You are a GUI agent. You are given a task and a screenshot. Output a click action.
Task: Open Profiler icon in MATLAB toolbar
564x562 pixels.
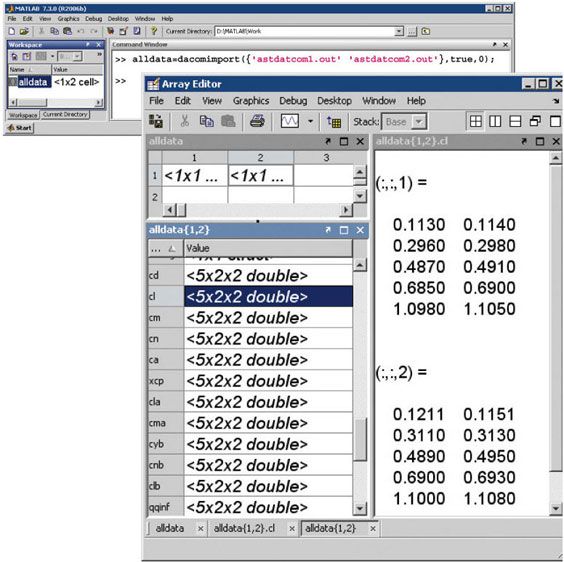click(137, 31)
